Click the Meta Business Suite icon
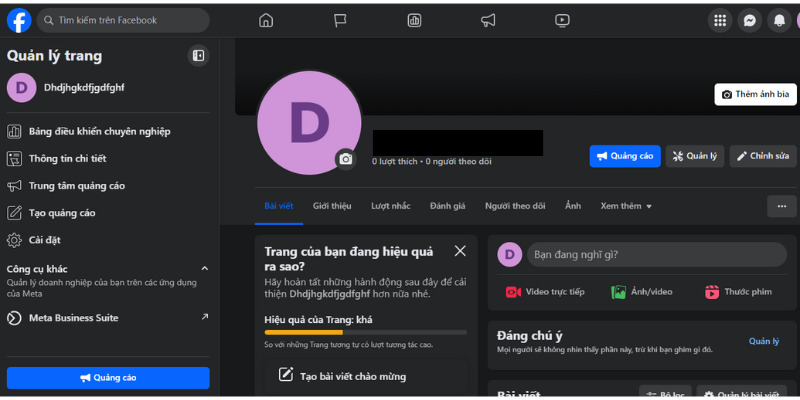This screenshot has width=800, height=400. coord(14,318)
